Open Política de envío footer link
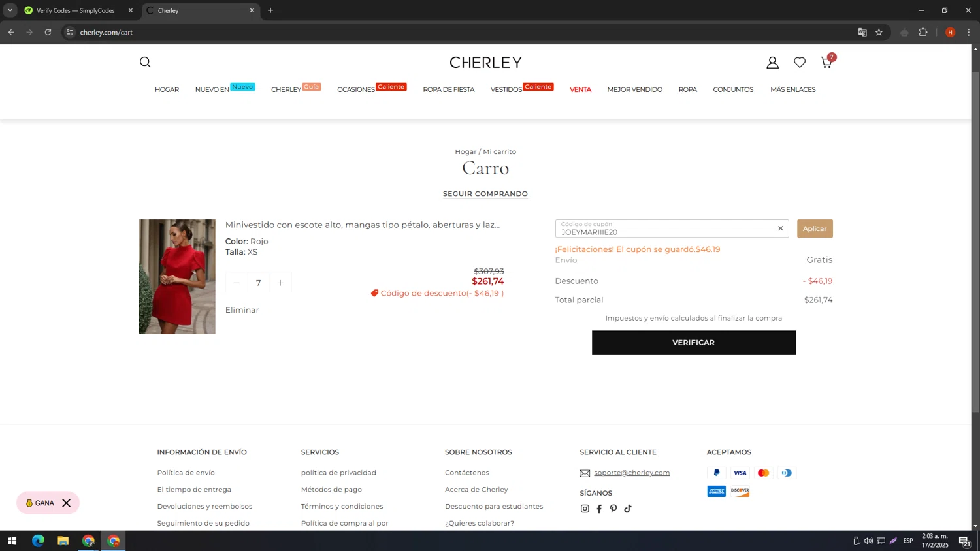This screenshot has width=980, height=551. pyautogui.click(x=186, y=473)
